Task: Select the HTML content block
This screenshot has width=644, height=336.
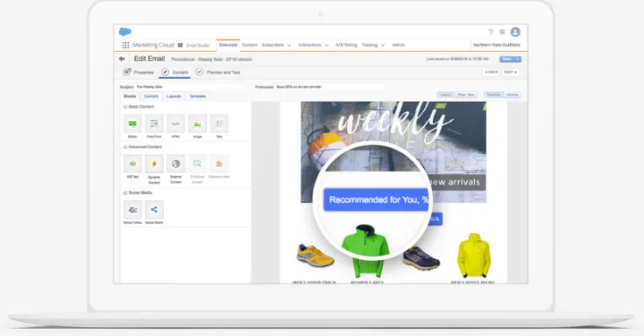Action: tap(176, 124)
